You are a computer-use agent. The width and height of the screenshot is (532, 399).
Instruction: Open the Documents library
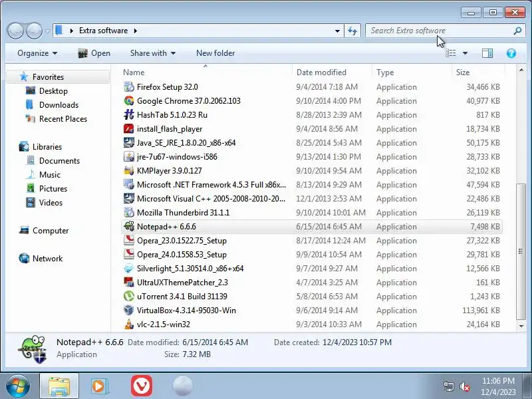click(59, 161)
